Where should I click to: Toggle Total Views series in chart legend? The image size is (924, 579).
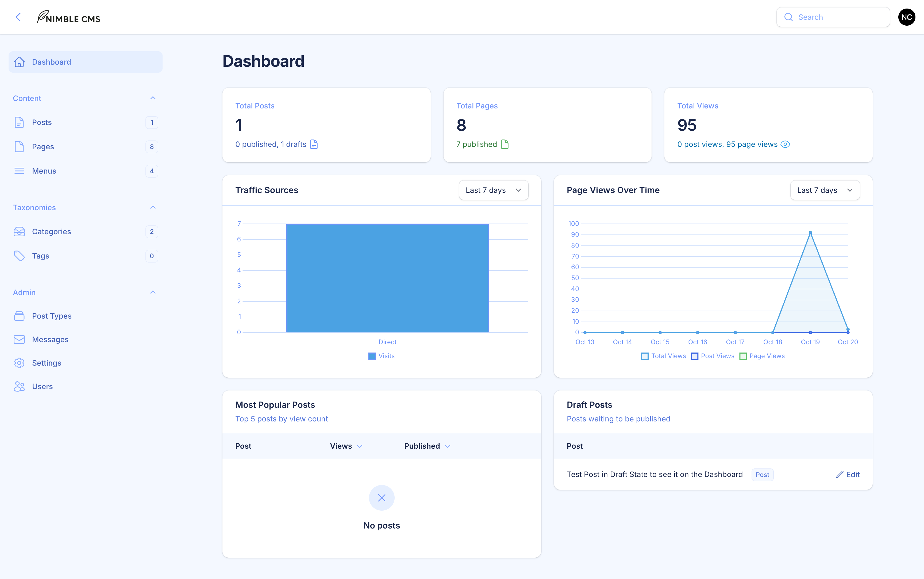[663, 356]
